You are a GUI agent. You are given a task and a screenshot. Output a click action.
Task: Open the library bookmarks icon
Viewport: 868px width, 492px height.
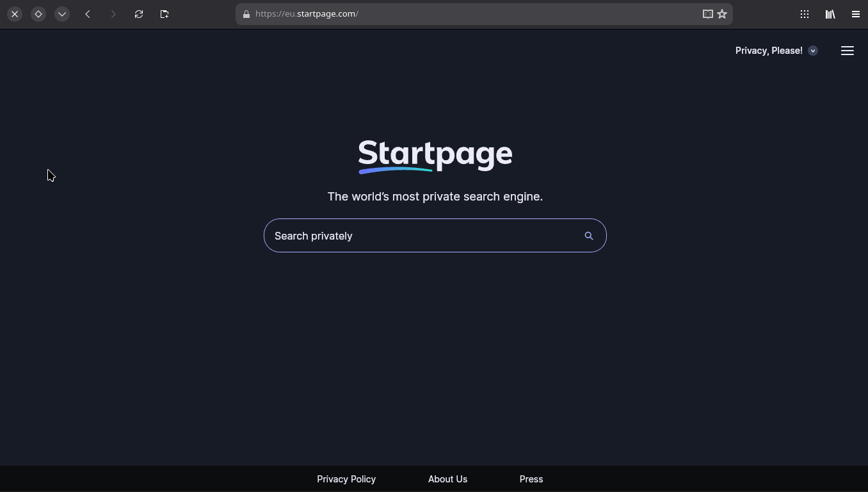coord(830,14)
